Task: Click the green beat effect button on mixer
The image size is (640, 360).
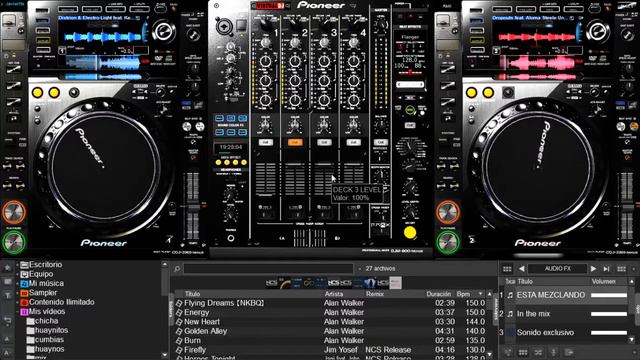Action: [x=409, y=110]
